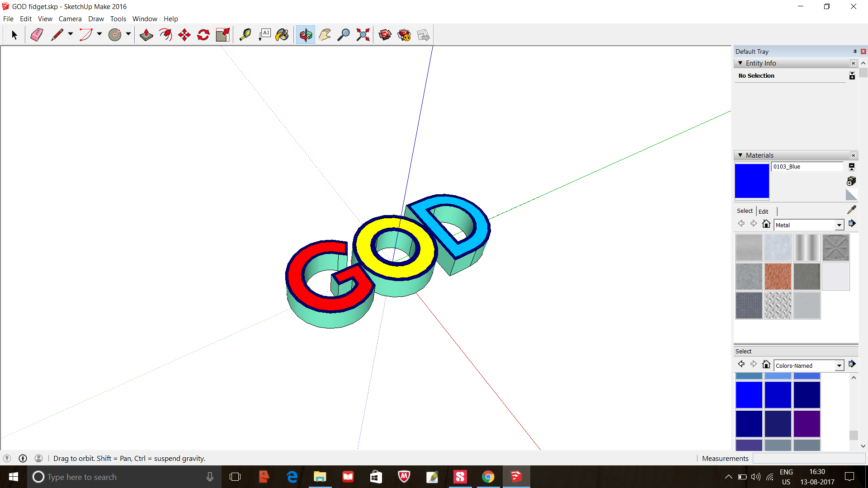The height and width of the screenshot is (488, 868).
Task: Toggle the Orbit tool off
Action: (305, 34)
